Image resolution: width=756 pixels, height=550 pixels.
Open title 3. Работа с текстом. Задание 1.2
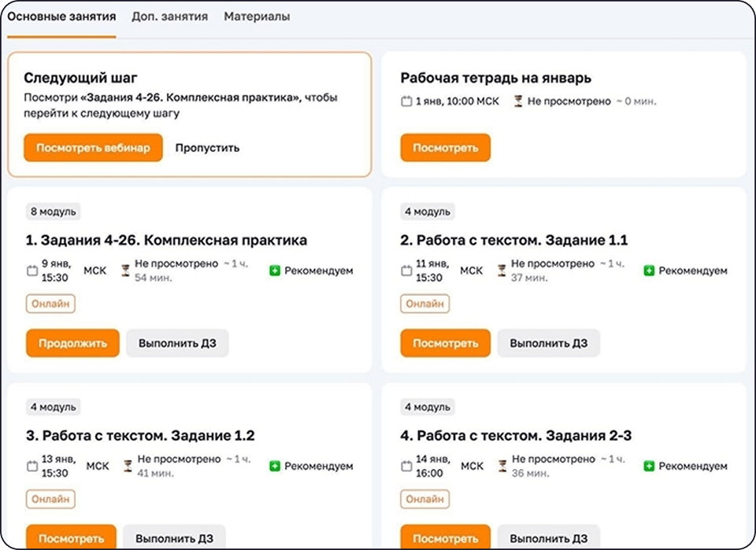pos(140,436)
